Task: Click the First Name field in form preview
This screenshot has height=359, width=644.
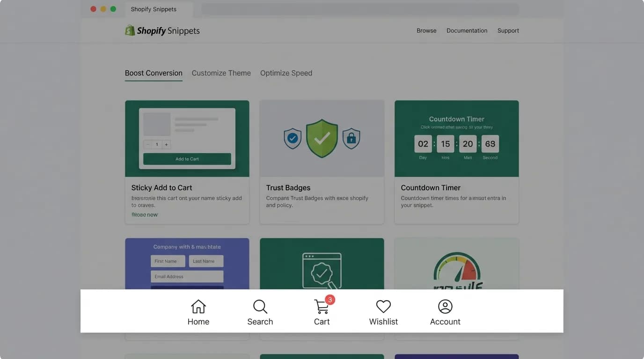Action: point(168,261)
